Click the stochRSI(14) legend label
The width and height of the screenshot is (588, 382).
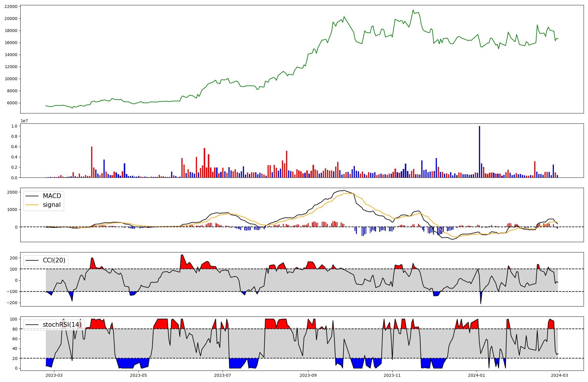62,325
